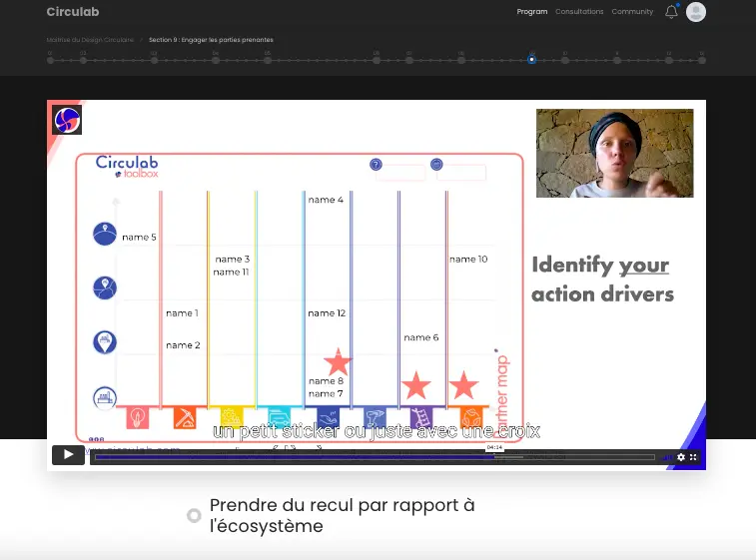Click the regional map pin icon on slide
This screenshot has height=560, width=756.
tap(105, 288)
